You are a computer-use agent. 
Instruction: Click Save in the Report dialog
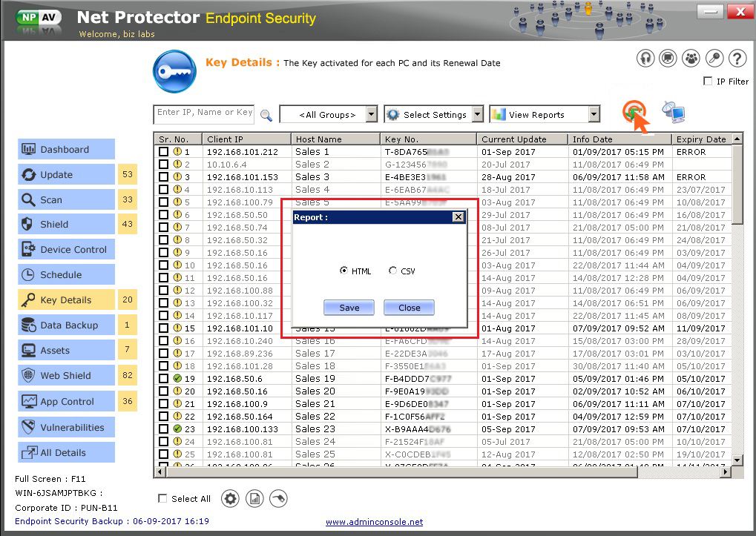pyautogui.click(x=349, y=308)
